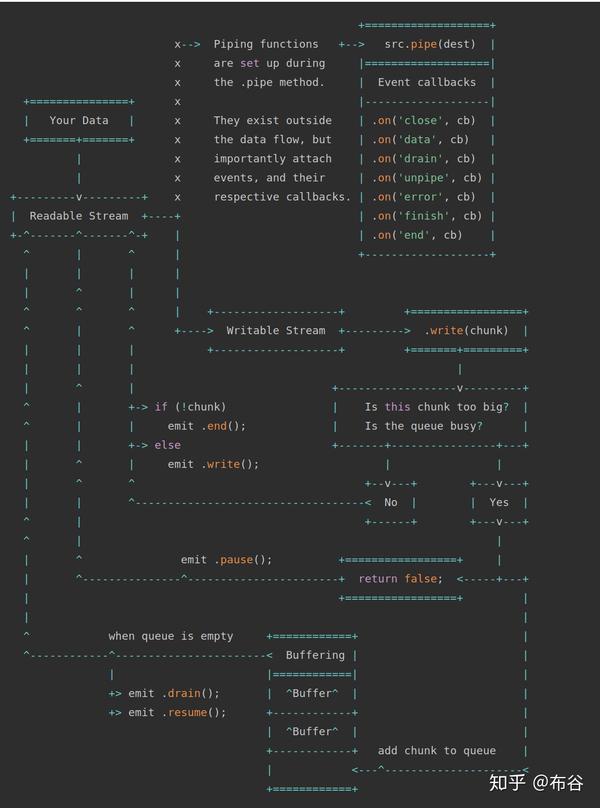600x808 pixels.
Task: Click 'Piping functions' text line
Action: [266, 44]
